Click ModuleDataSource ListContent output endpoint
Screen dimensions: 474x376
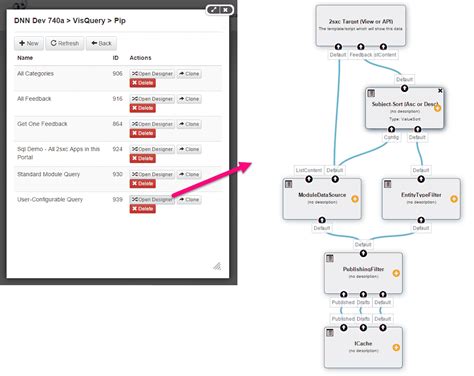coord(309,179)
